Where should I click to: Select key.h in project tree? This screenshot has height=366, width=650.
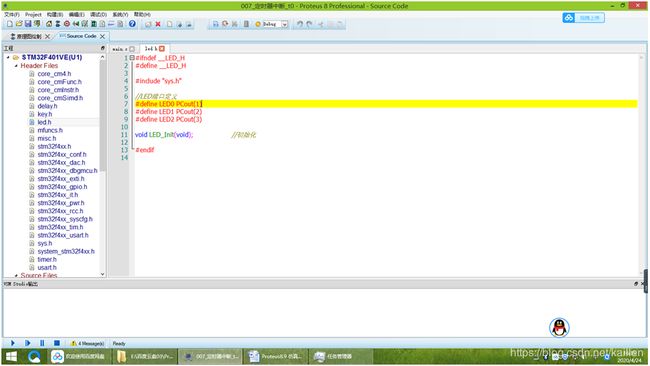pos(45,114)
